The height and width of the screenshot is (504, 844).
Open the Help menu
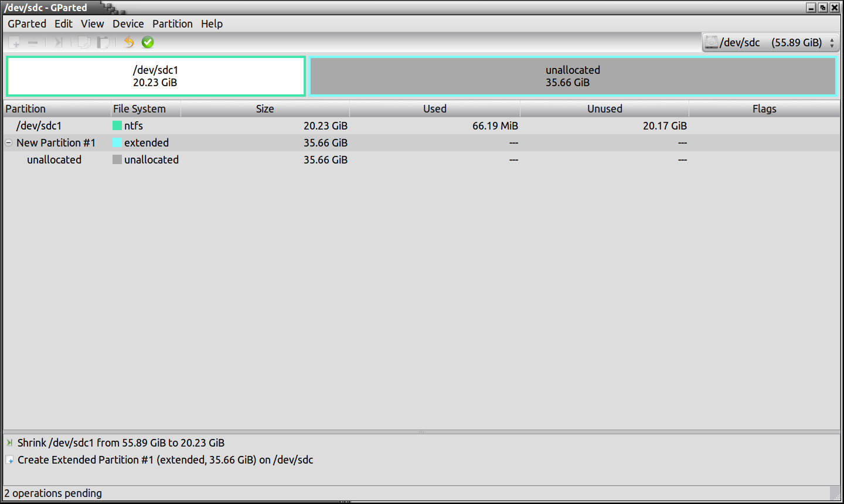click(x=212, y=24)
